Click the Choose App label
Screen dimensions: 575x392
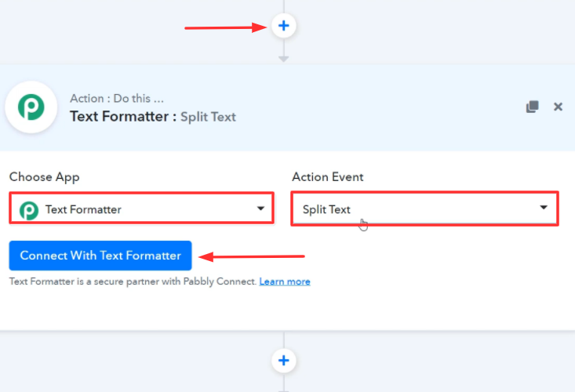tap(45, 177)
